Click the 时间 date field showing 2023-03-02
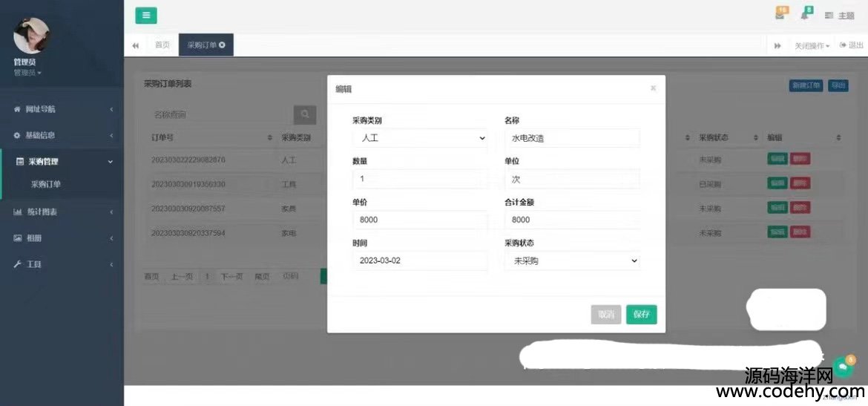Viewport: 868px width, 406px height. point(419,261)
